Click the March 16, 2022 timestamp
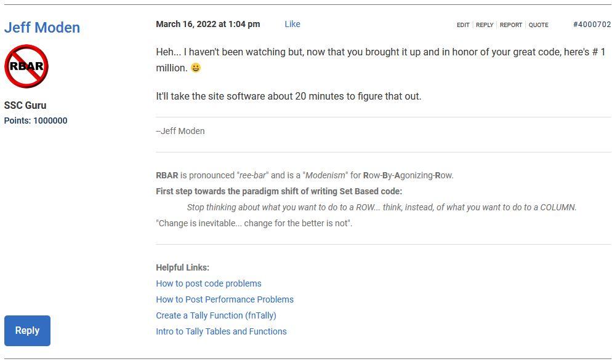 207,24
